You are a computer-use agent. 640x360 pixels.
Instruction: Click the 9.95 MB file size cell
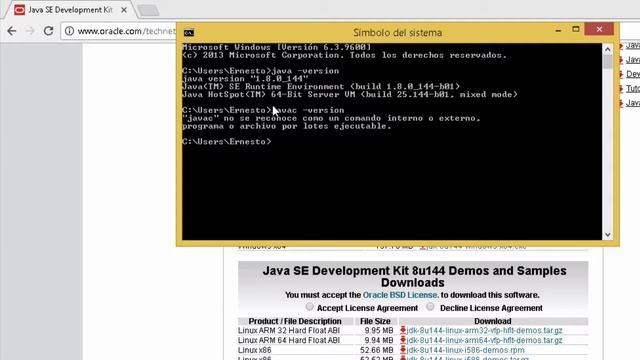(x=379, y=330)
